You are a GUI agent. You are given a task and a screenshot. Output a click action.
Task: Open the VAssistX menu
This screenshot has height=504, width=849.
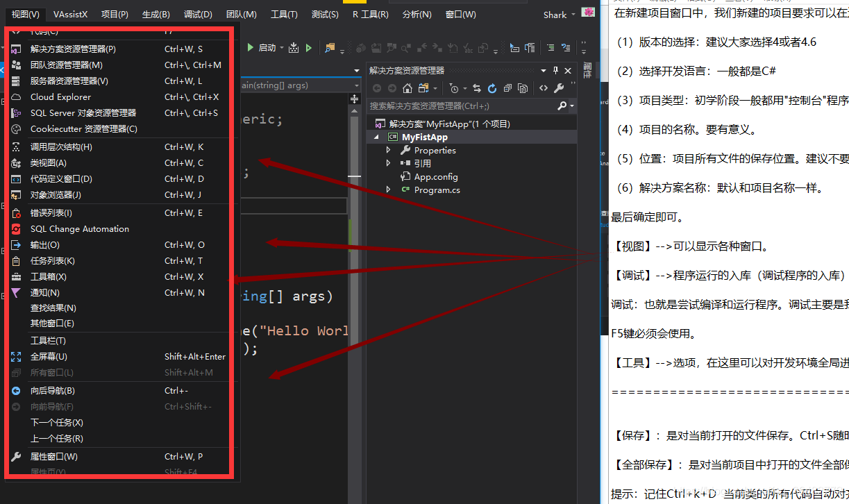click(70, 15)
